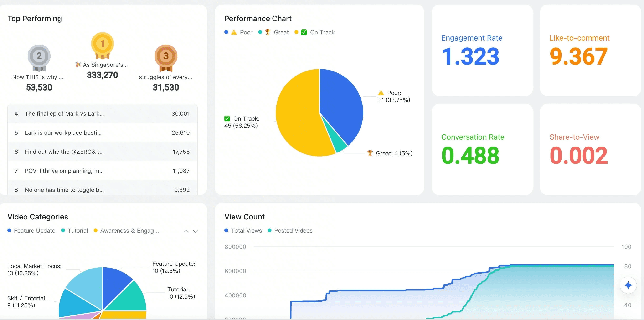Click the warning icon next to Poor label
The image size is (644, 320).
(x=381, y=93)
